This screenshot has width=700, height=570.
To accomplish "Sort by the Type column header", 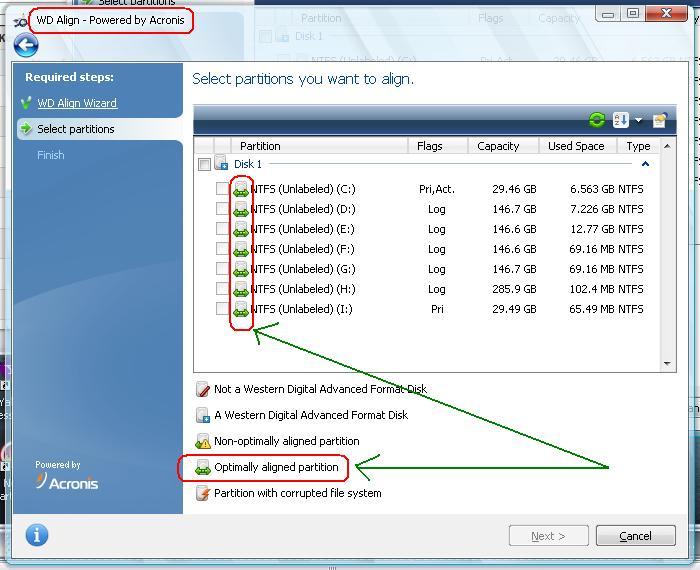I will (x=638, y=146).
